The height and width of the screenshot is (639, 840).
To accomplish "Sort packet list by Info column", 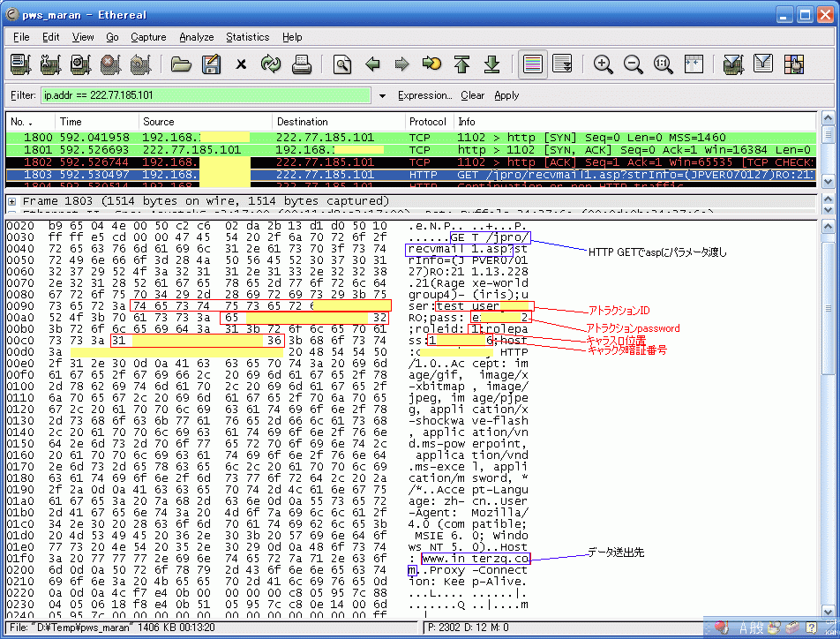I will click(x=635, y=122).
